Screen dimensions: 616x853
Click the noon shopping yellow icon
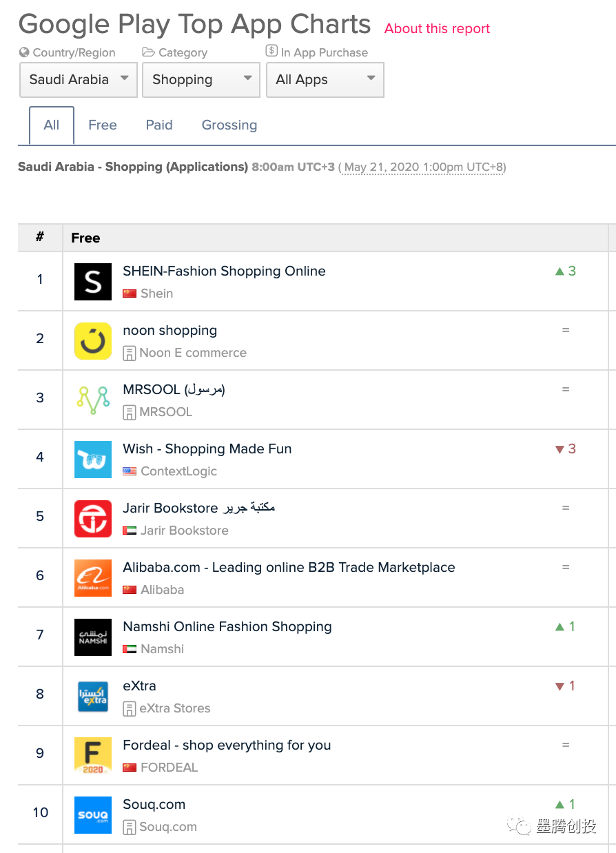click(x=93, y=341)
